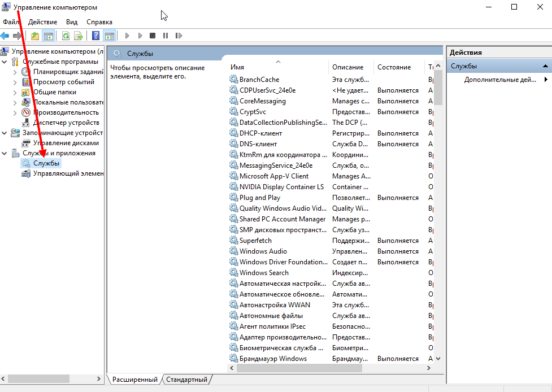The image size is (552, 392).
Task: Click the Просмотр событий tree icon
Action: tap(25, 82)
